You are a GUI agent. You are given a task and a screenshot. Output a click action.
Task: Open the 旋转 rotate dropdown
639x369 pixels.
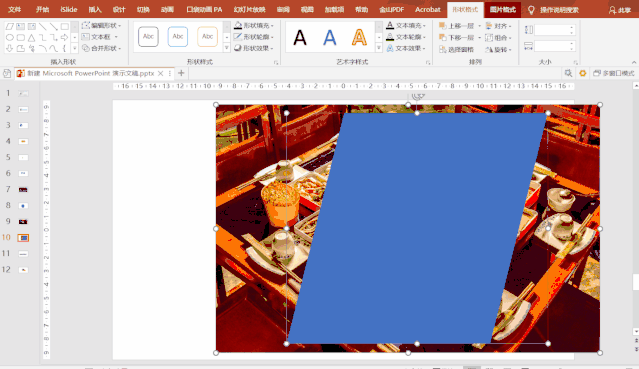point(498,49)
